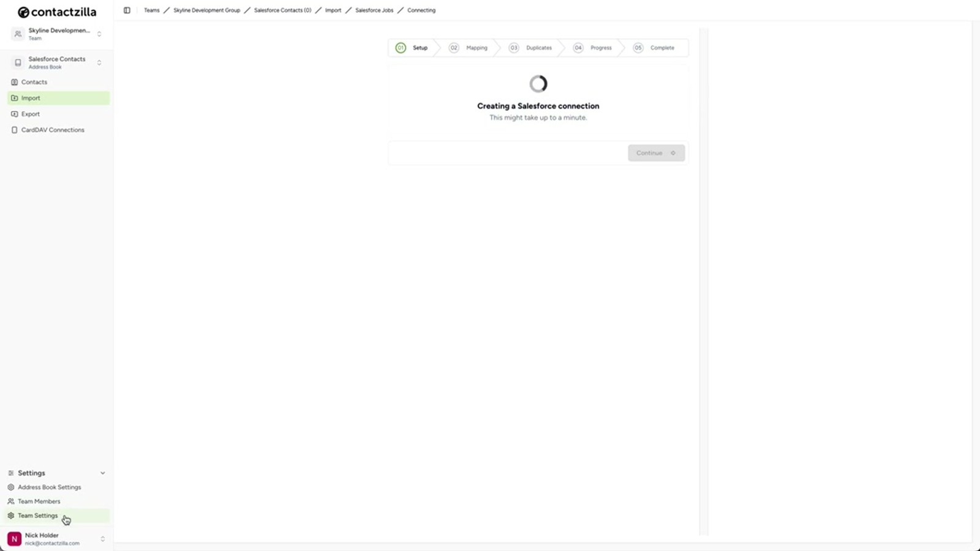The width and height of the screenshot is (980, 551).
Task: Click the Creating a Salesforce connection heading
Action: (538, 106)
